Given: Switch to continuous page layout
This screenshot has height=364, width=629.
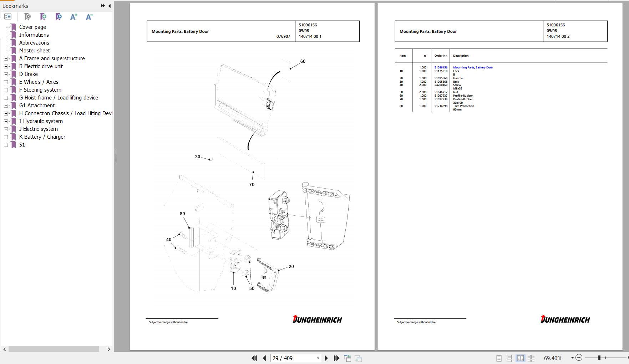Looking at the screenshot, I should click(x=509, y=358).
